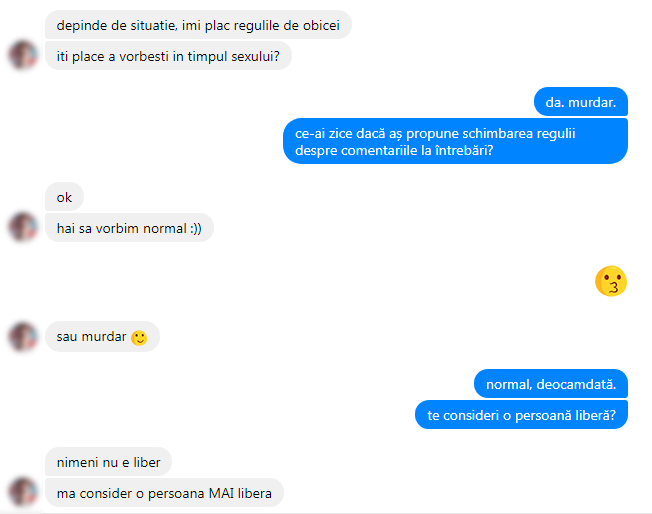652x514 pixels.
Task: Select the message about 'schimbarea regulii'
Action: click(x=455, y=141)
